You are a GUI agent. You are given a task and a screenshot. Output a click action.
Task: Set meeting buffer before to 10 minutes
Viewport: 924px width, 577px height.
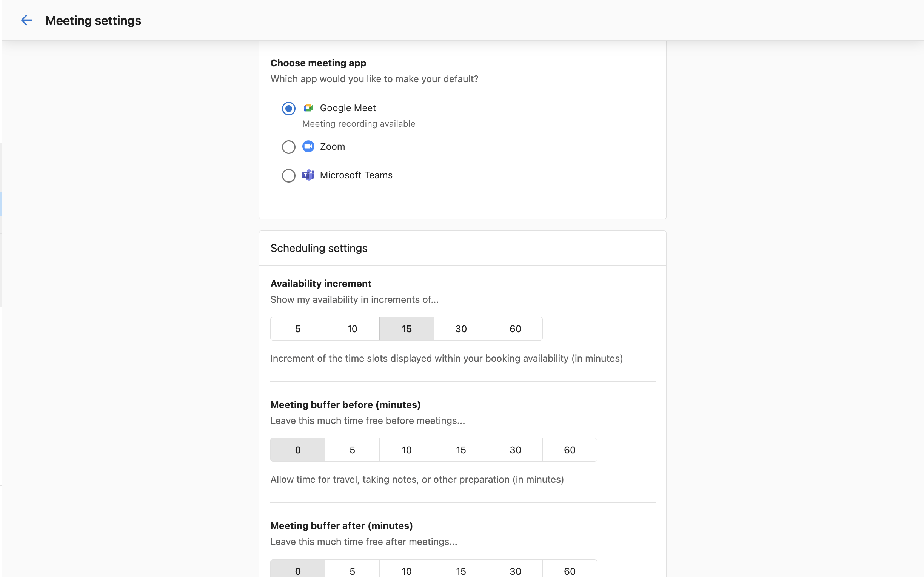pyautogui.click(x=406, y=449)
